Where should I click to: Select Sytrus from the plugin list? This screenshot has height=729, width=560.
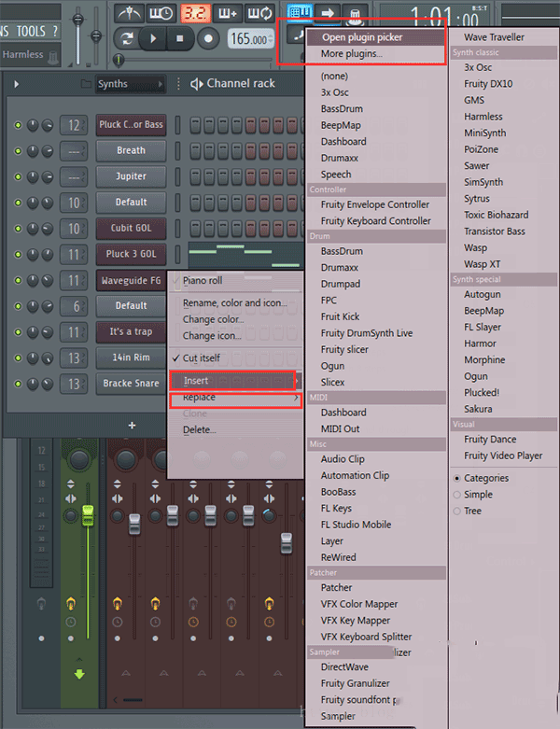[477, 199]
